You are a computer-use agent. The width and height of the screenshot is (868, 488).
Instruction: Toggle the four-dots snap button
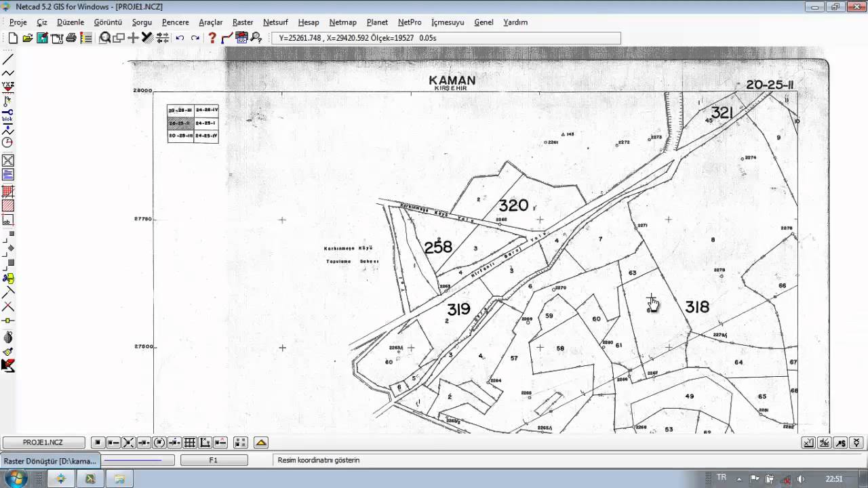click(x=240, y=443)
